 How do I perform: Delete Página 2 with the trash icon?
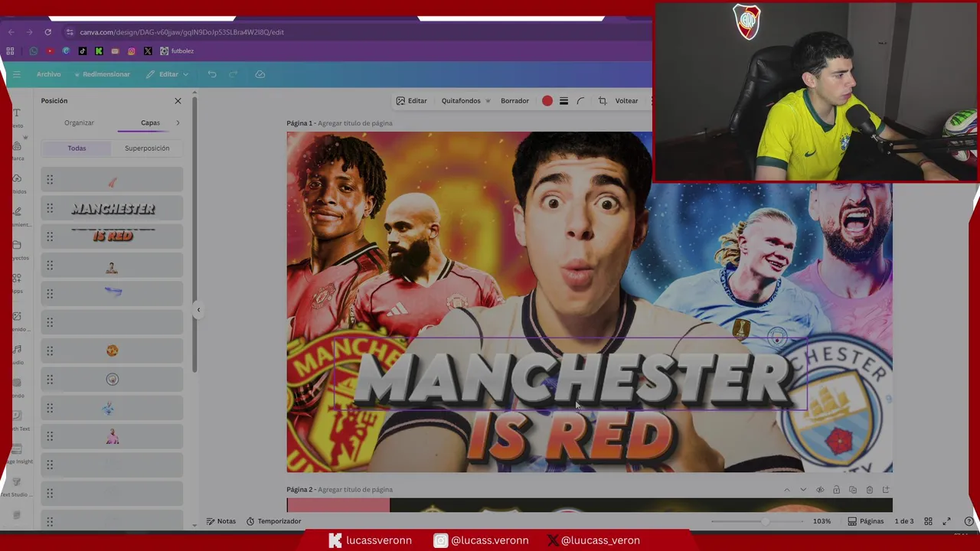click(x=870, y=490)
